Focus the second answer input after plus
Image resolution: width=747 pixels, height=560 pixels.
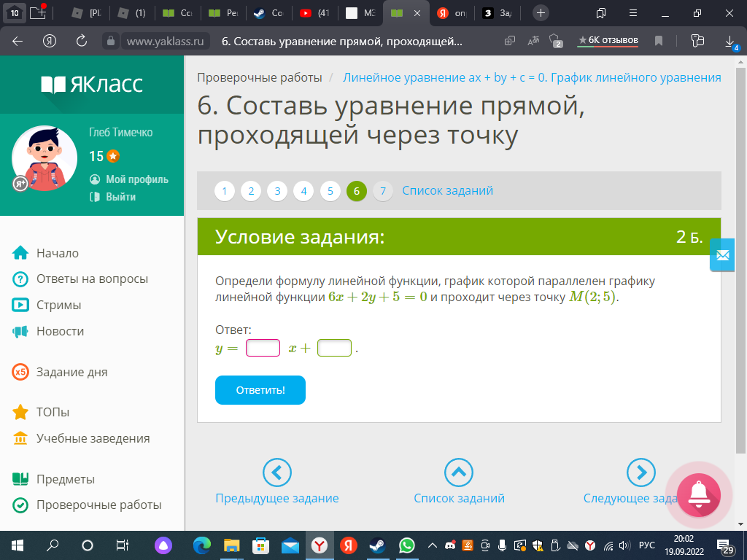[x=334, y=348]
